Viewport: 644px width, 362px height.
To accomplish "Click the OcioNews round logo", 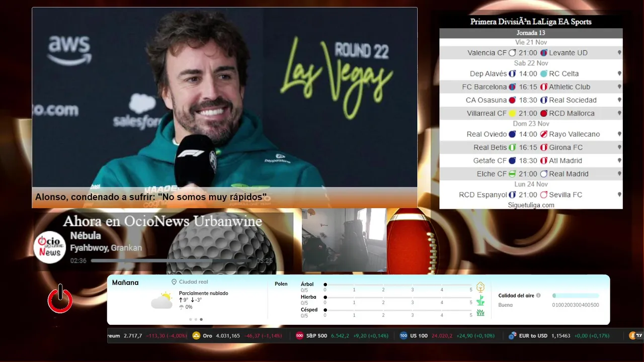I will (50, 247).
